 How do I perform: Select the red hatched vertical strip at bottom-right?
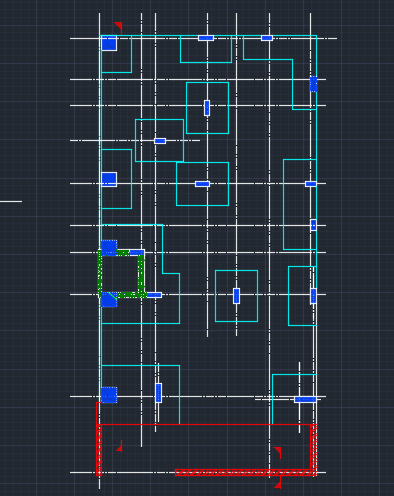coord(314,448)
